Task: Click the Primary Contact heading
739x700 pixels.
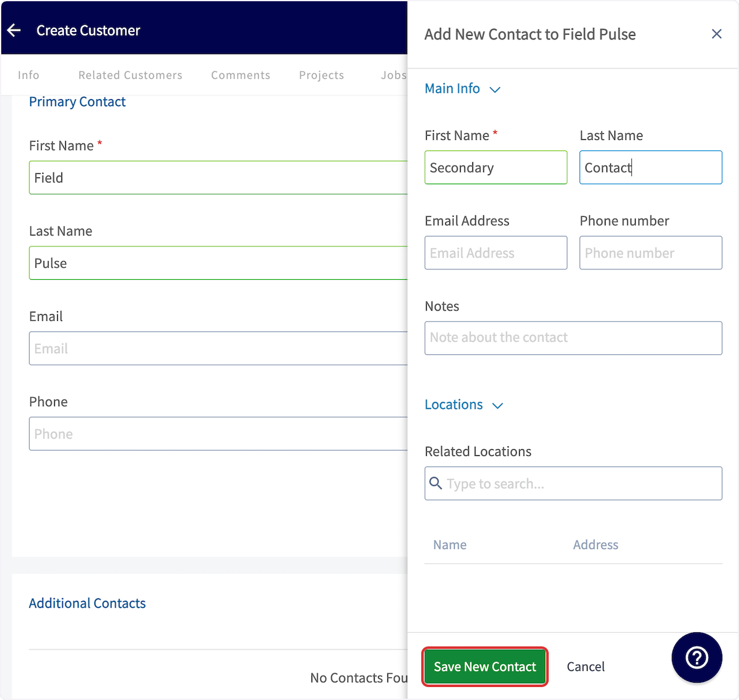Action: click(x=77, y=102)
